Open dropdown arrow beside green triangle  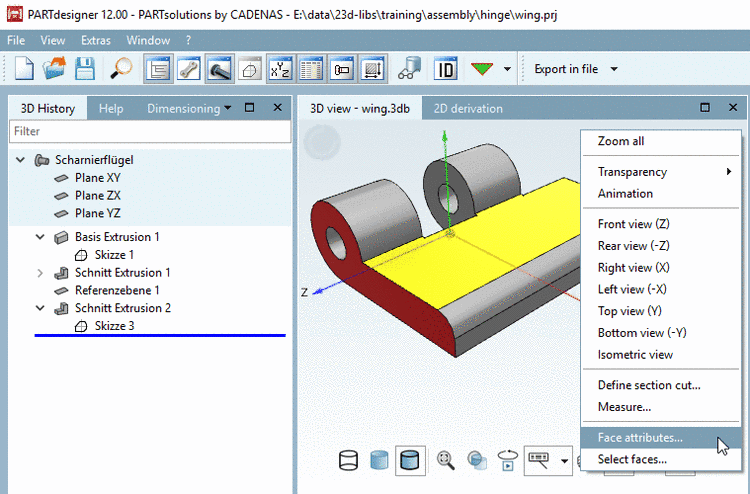point(507,69)
